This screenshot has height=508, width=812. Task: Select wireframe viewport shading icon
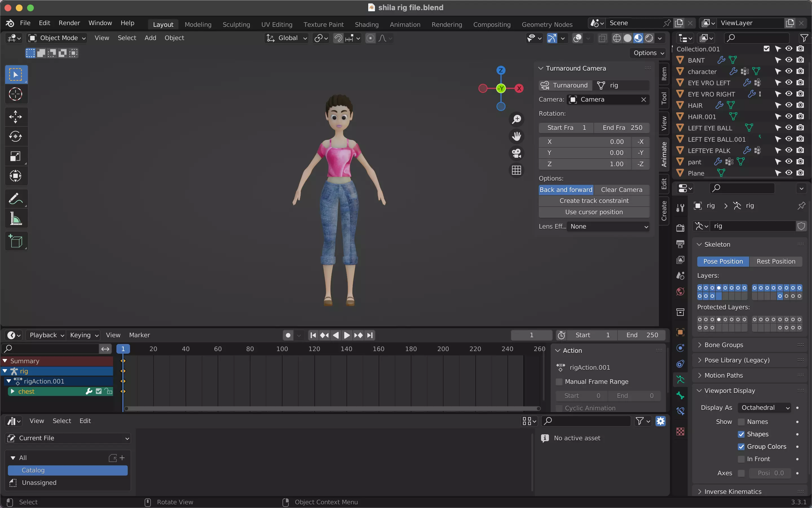(x=617, y=38)
